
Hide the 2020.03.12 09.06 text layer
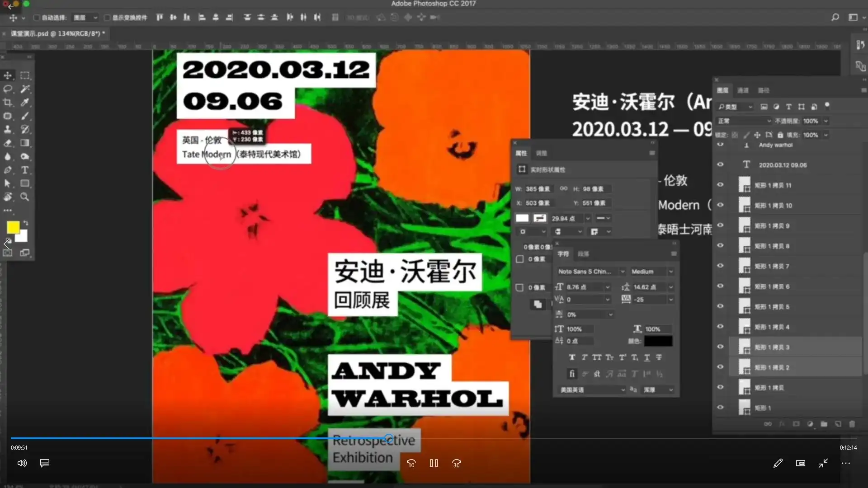[x=720, y=164]
